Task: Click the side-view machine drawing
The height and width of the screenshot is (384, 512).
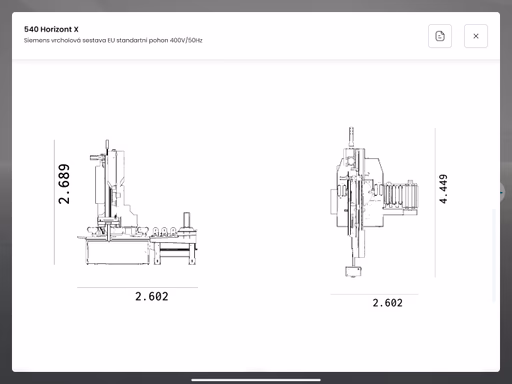Action: tap(137, 202)
